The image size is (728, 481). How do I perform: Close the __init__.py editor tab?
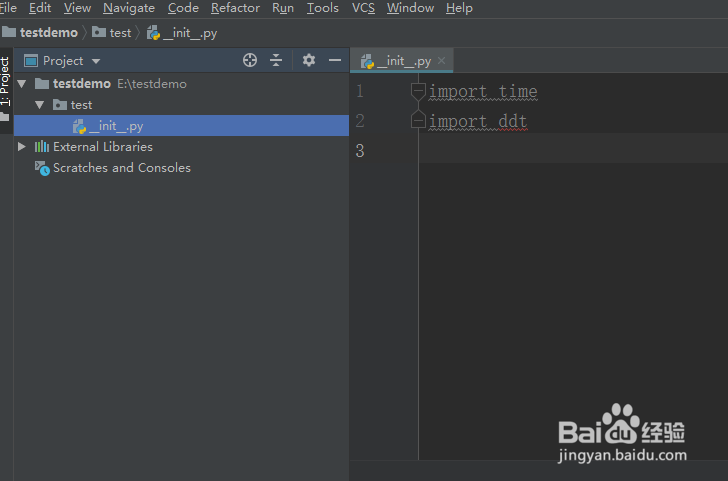442,61
